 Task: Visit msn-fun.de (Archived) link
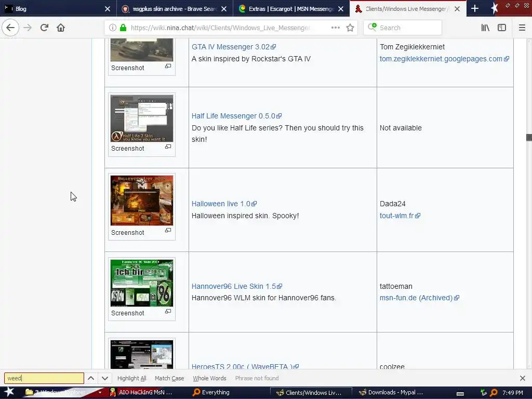419,298
